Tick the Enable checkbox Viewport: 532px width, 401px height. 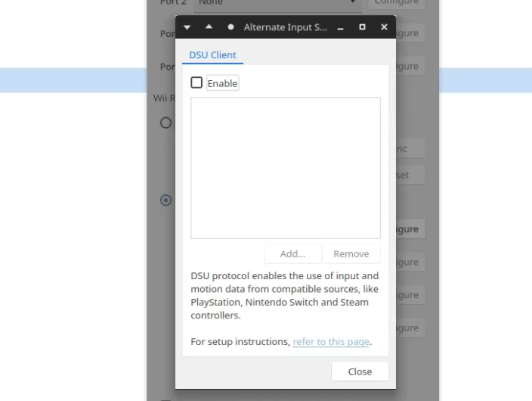point(197,82)
